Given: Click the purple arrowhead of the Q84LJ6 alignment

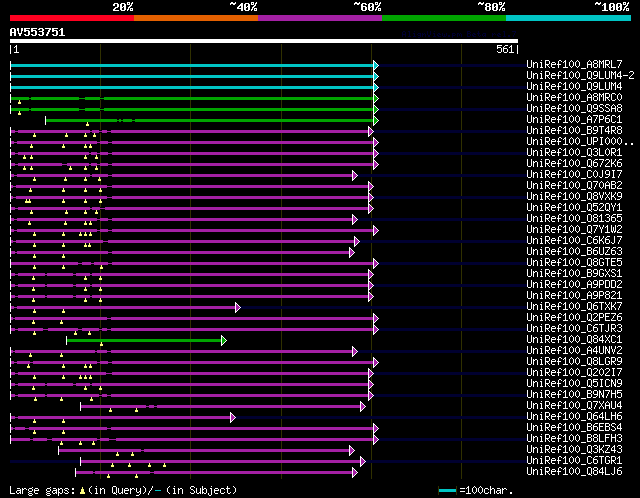Looking at the screenshot, I should 355,473.
